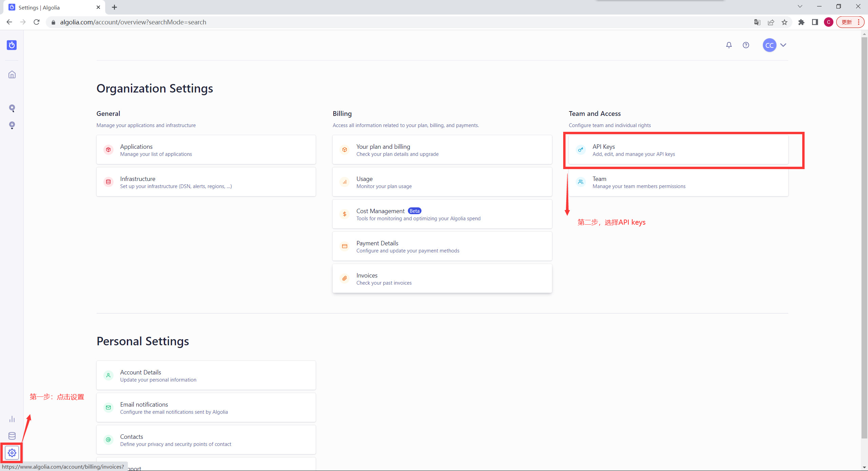Viewport: 868px width, 471px height.
Task: Reload the Algolia page
Action: (37, 22)
